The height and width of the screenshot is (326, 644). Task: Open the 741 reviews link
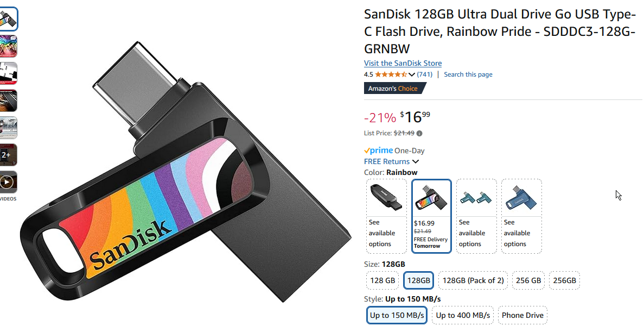tap(425, 74)
